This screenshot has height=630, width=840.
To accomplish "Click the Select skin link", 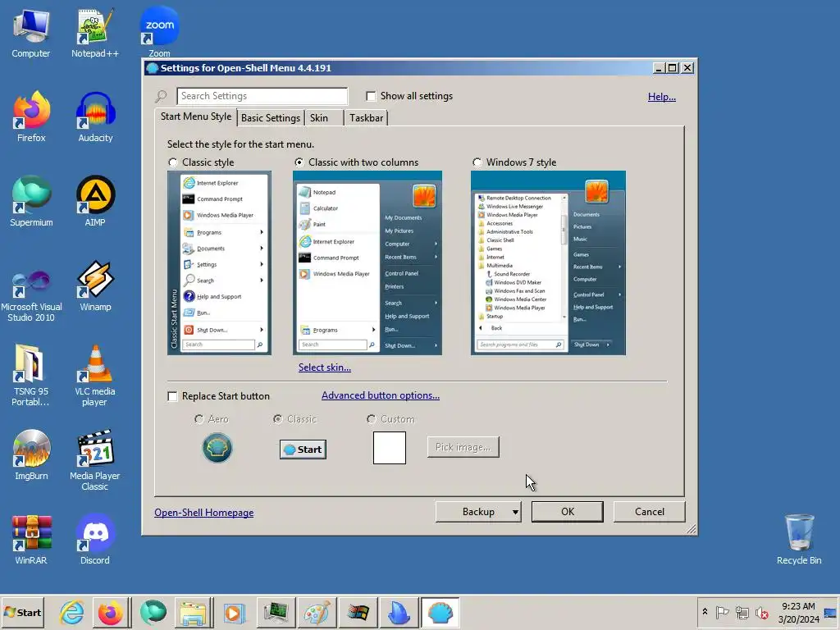I will tap(325, 367).
